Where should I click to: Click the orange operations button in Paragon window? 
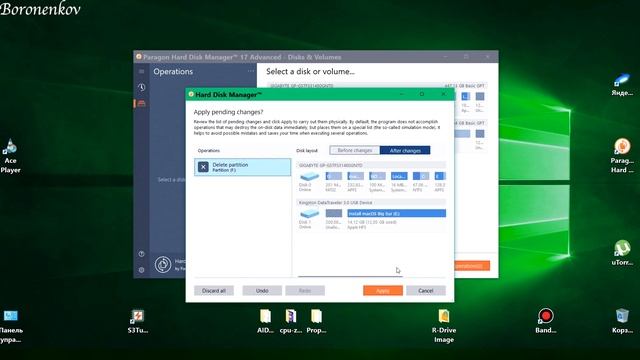(471, 266)
